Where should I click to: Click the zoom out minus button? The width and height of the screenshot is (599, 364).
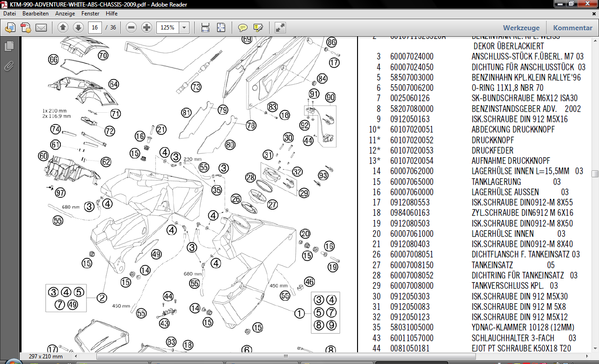coord(131,28)
